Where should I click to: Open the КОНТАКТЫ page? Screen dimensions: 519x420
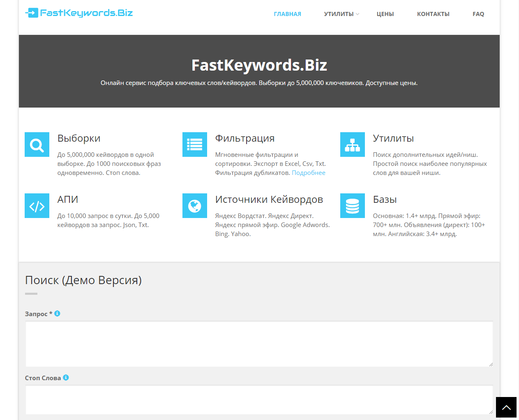point(433,14)
